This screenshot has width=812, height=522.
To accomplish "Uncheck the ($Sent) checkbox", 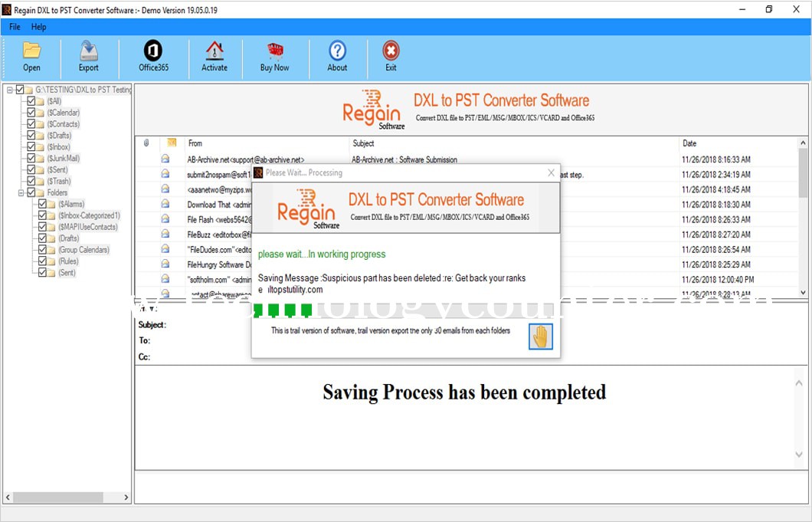I will pyautogui.click(x=31, y=169).
